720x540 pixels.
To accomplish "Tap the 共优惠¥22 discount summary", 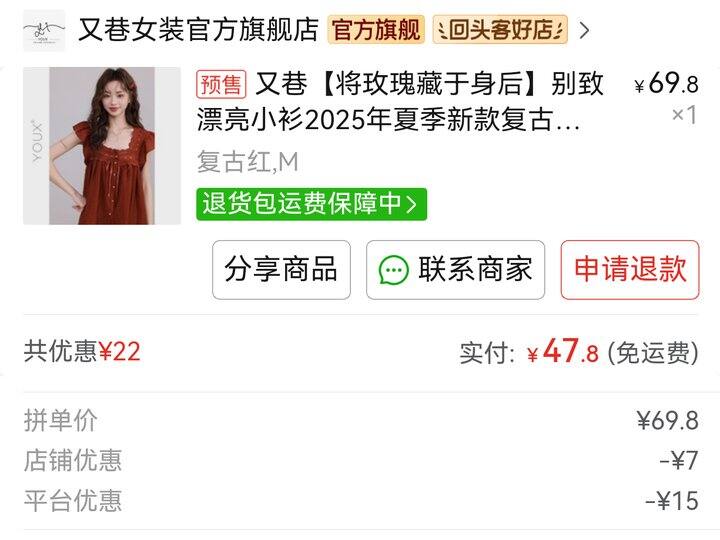I will 82,352.
